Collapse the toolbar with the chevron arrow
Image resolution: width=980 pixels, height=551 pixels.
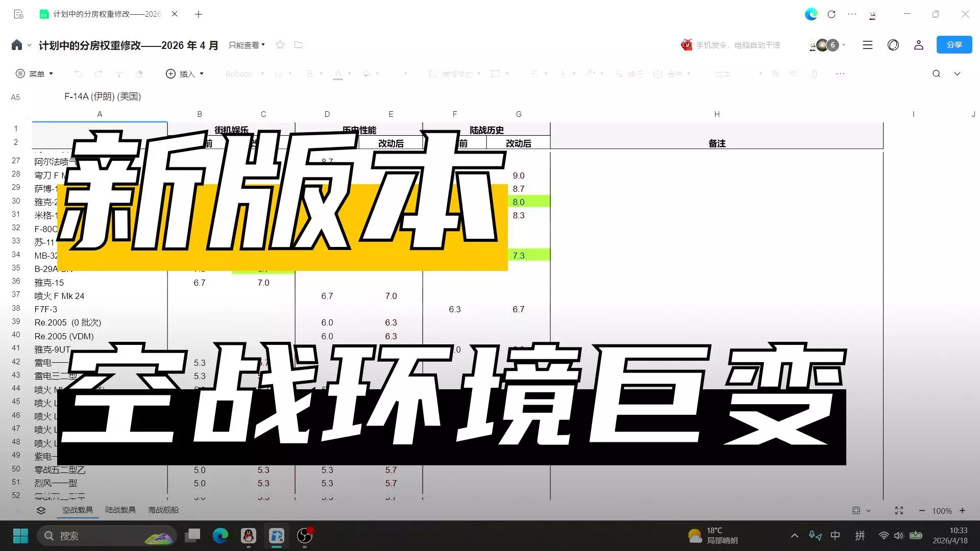coord(957,74)
